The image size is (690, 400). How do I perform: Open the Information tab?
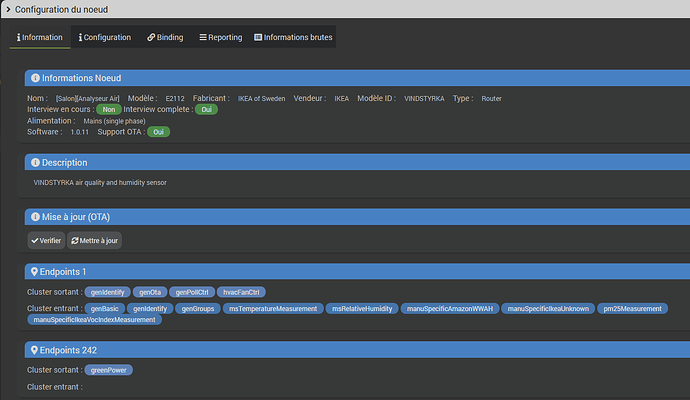click(x=40, y=37)
